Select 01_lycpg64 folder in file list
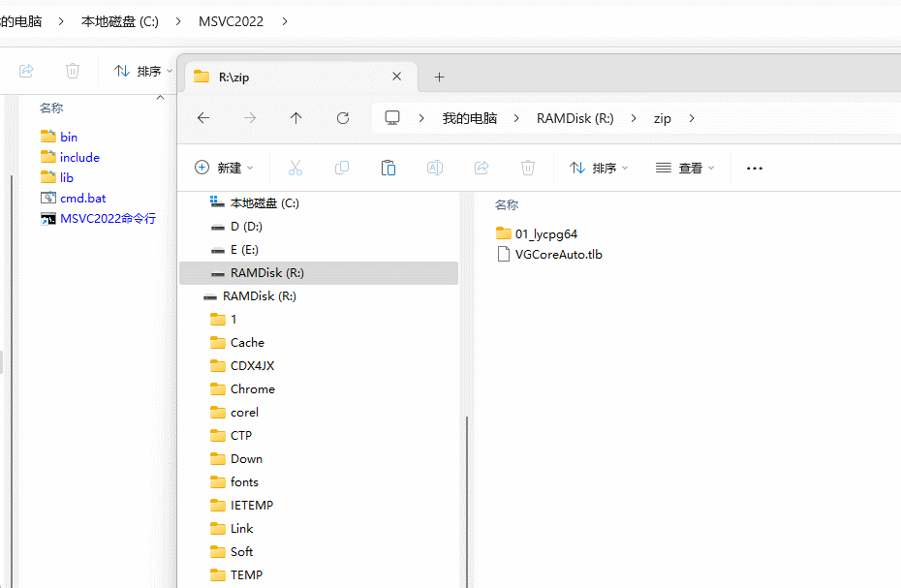The width and height of the screenshot is (901, 588). [536, 233]
